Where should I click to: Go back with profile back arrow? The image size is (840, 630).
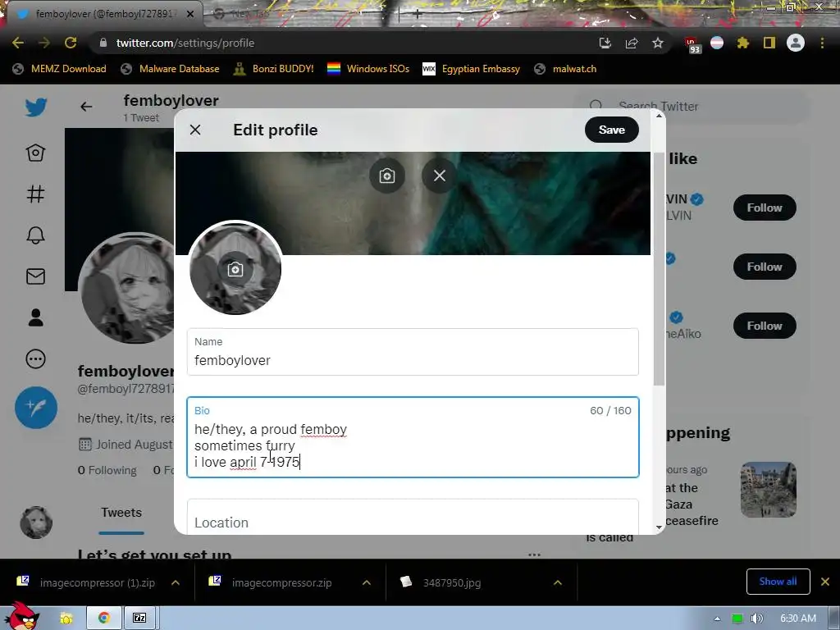(x=86, y=107)
